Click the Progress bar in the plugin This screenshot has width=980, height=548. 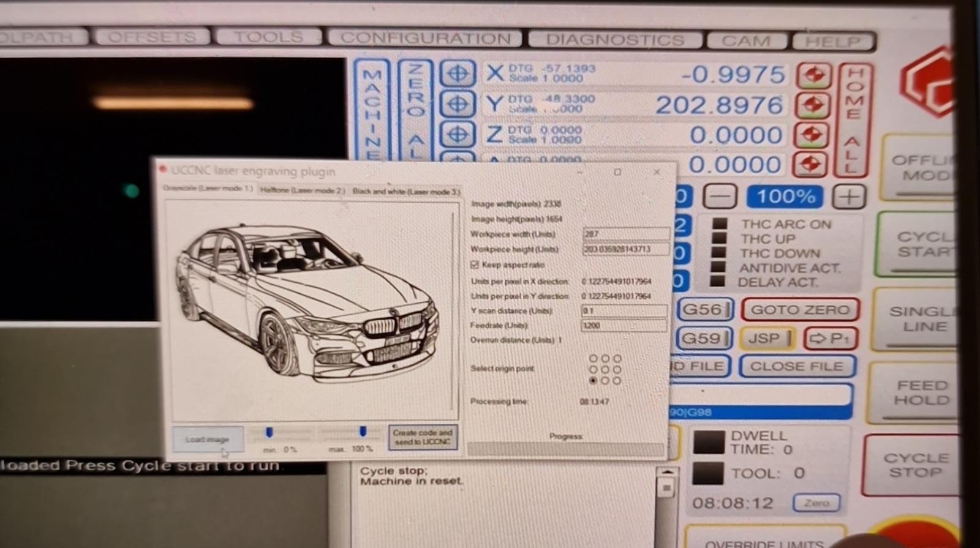[x=566, y=449]
